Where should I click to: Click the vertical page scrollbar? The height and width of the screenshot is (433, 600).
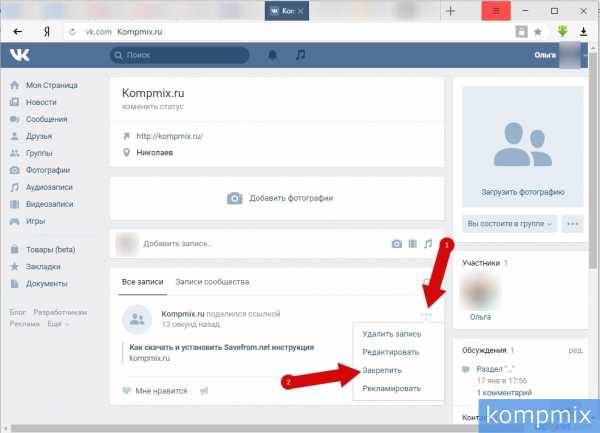(x=593, y=161)
